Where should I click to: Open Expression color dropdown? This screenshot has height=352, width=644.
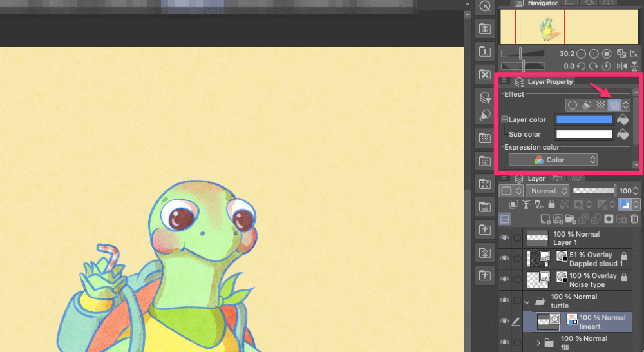tap(553, 160)
